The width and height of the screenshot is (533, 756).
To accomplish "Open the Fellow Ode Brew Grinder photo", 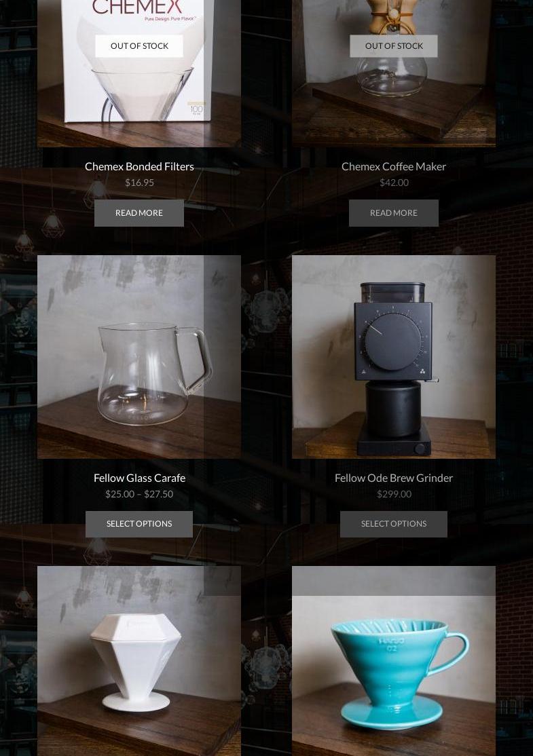I will click(394, 357).
